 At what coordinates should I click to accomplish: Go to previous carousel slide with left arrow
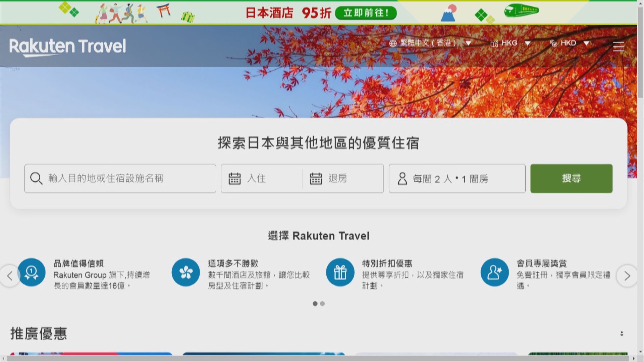click(x=10, y=276)
